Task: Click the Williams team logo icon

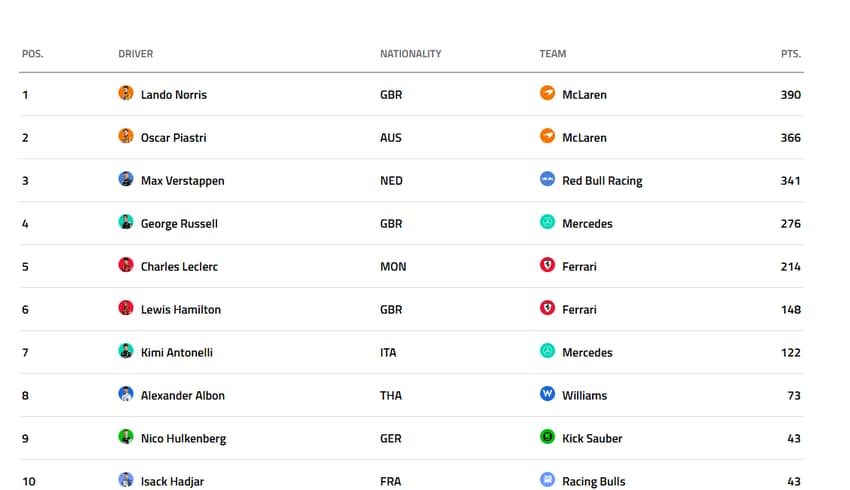Action: 547,395
